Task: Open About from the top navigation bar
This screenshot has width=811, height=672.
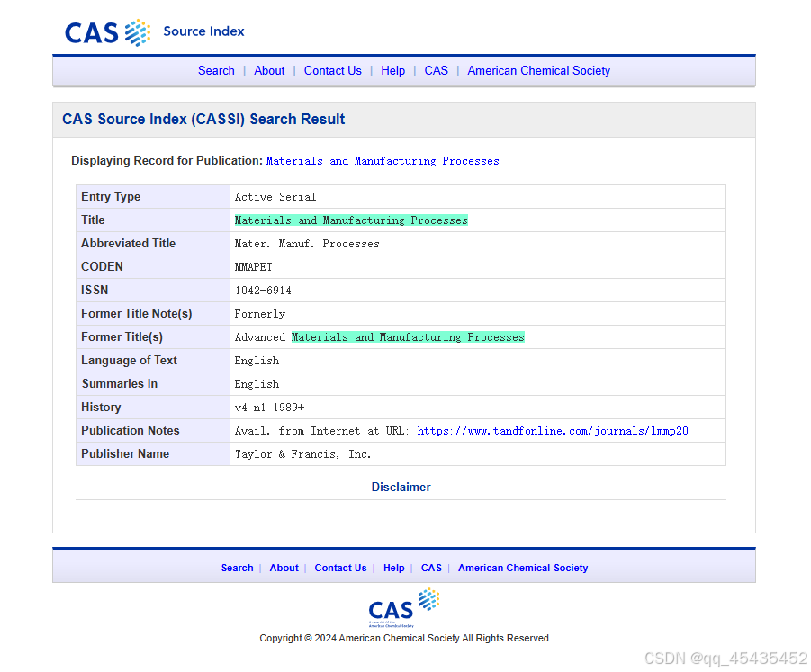Action: coord(269,70)
